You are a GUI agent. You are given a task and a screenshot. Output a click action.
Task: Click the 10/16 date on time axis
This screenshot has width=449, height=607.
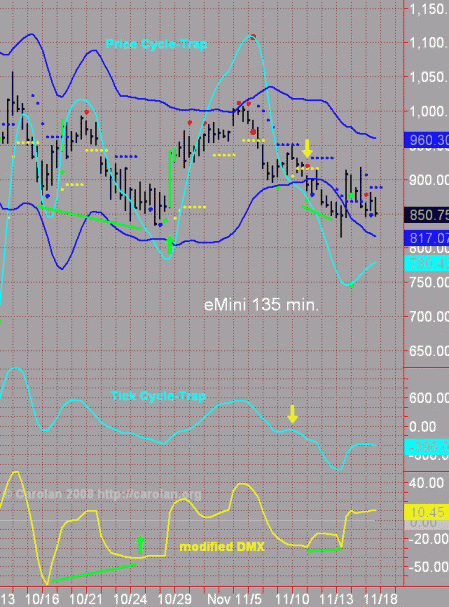[42, 599]
